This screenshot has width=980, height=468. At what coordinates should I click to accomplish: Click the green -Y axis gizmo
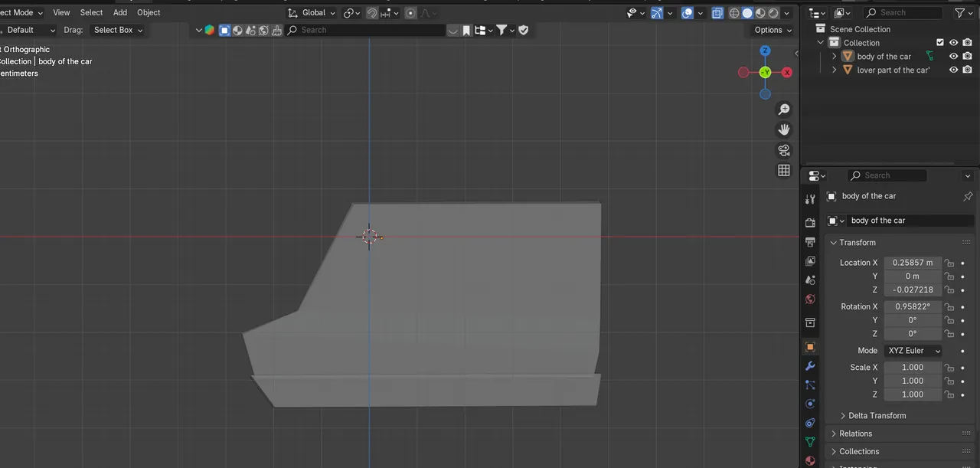coord(765,72)
